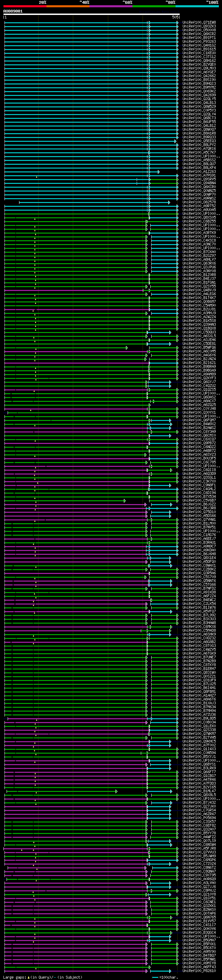
Task: Select the UniRef100_Q9SRV5 label
Action: click(x=199, y=179)
